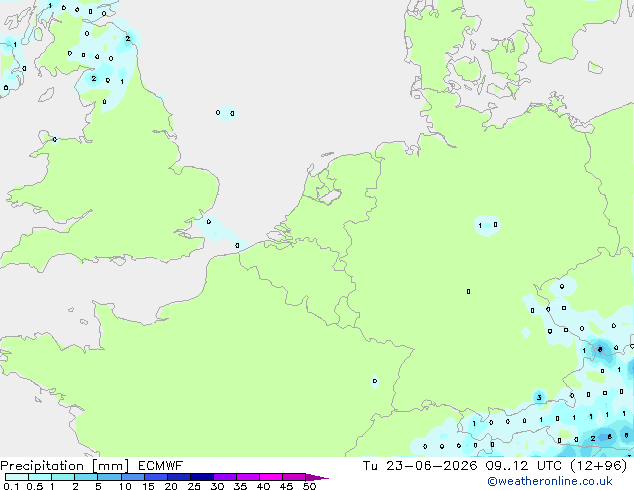Click the weatheronline.co.uk watermark link
The width and height of the screenshot is (634, 490).
click(x=550, y=481)
